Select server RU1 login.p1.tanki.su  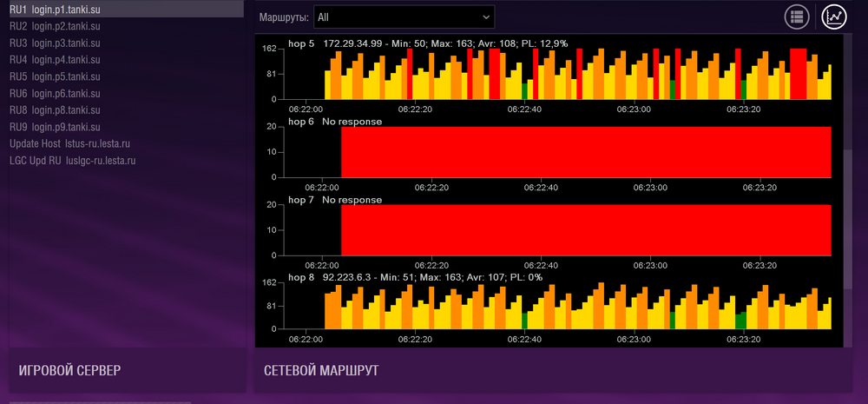(x=126, y=9)
